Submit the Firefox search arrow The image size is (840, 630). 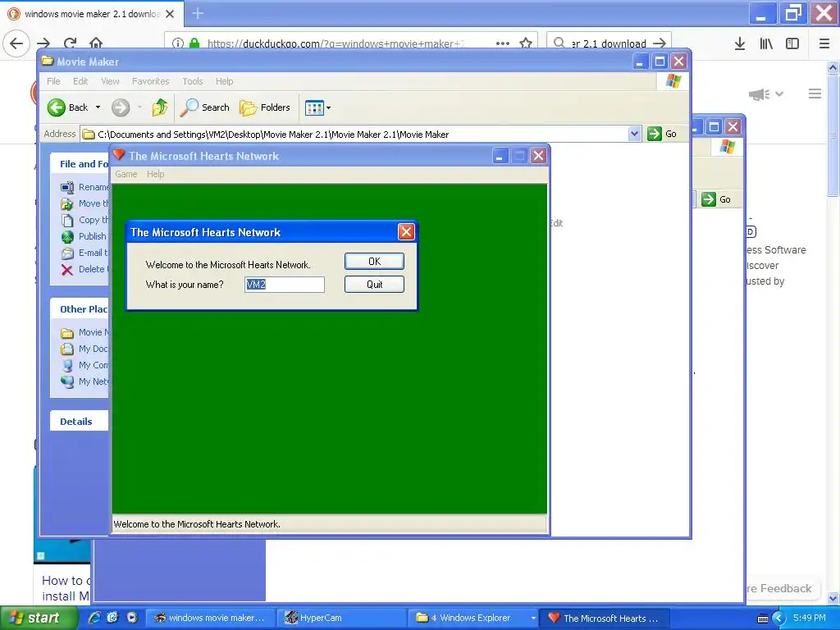click(660, 43)
